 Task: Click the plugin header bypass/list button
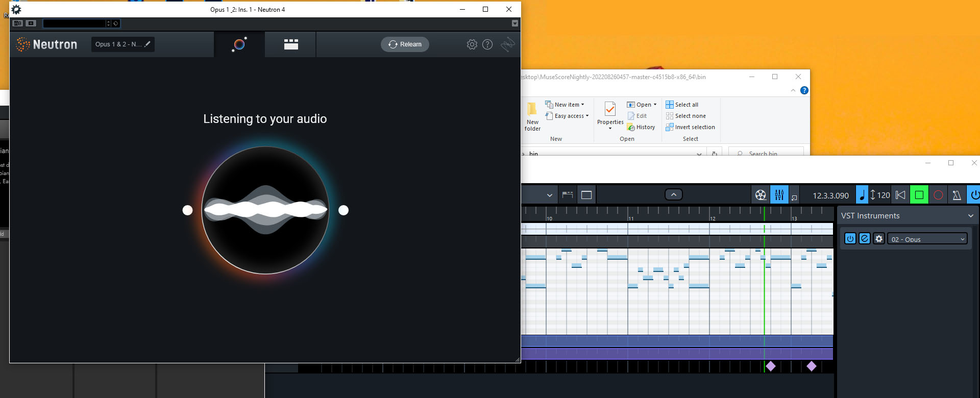click(31, 23)
